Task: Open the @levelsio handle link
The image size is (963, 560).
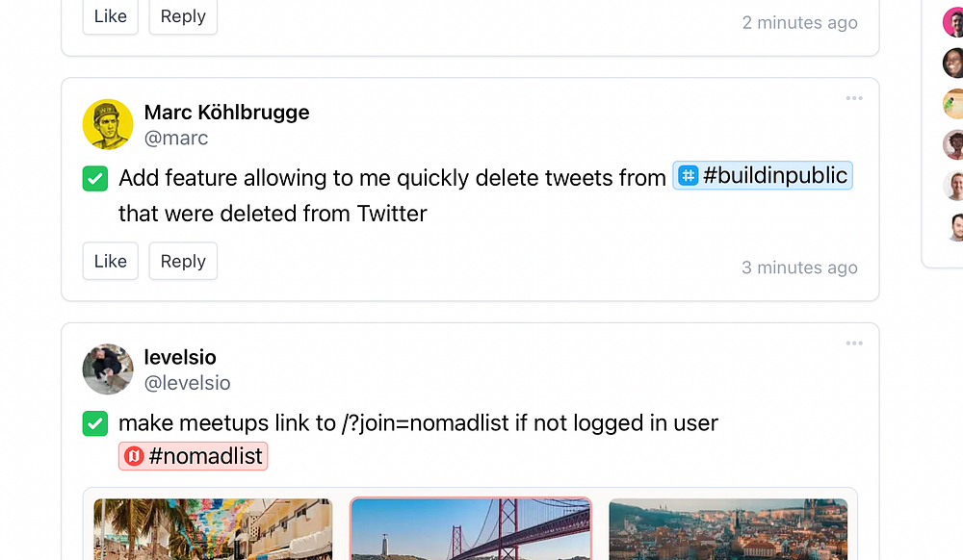Action: coord(187,383)
